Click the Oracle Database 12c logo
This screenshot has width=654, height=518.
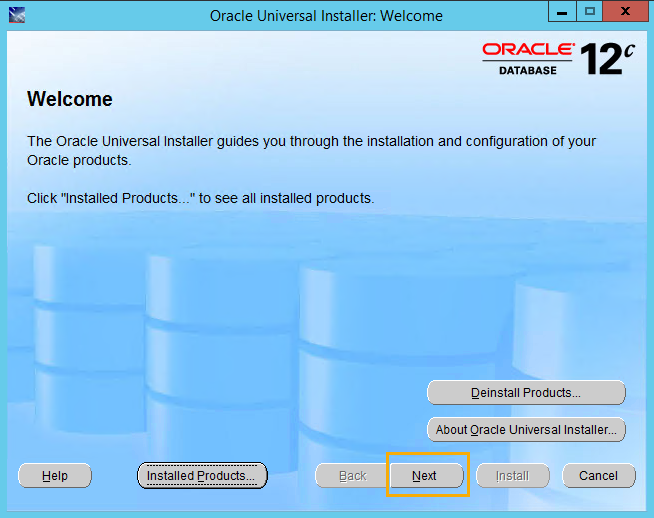(558, 59)
